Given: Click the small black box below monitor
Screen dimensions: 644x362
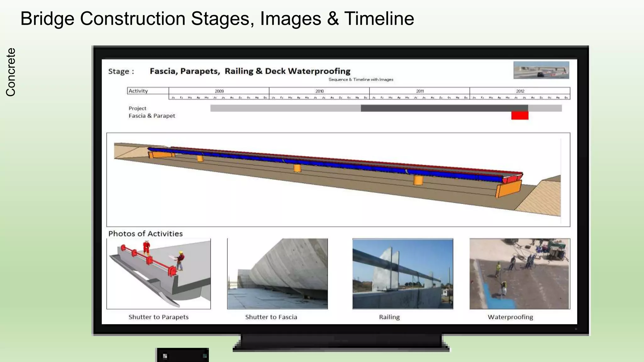Looking at the screenshot, I should pyautogui.click(x=182, y=355).
